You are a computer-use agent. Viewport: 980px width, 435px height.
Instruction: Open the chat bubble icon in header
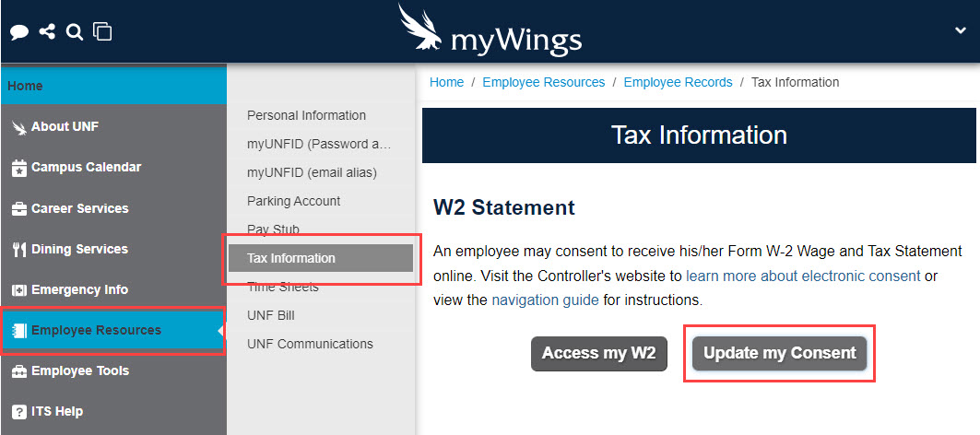pos(19,31)
